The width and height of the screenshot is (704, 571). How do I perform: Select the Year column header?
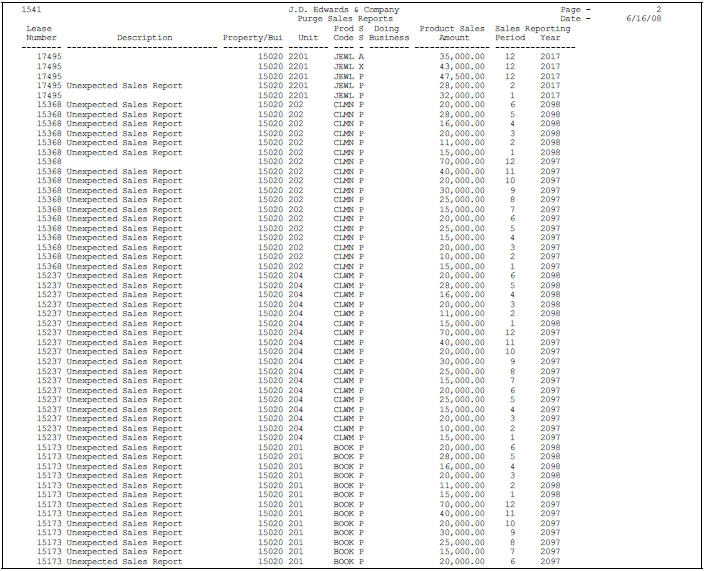click(x=550, y=38)
